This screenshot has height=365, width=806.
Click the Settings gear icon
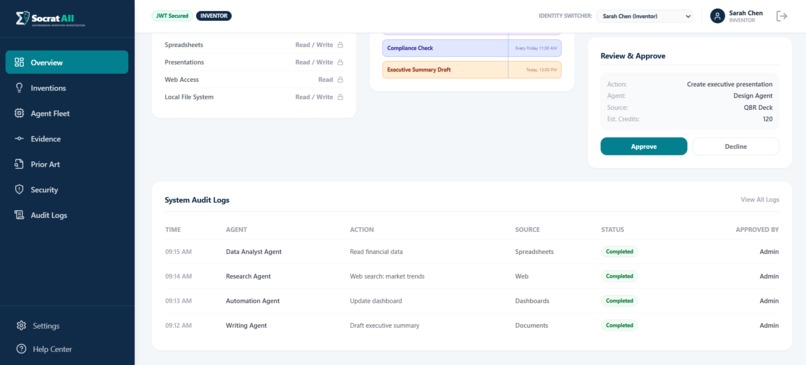click(21, 325)
